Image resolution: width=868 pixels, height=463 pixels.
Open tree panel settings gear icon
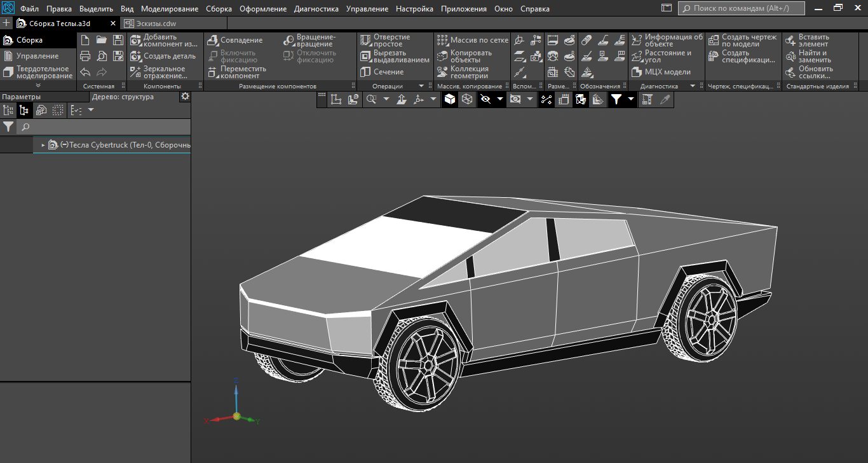[185, 97]
